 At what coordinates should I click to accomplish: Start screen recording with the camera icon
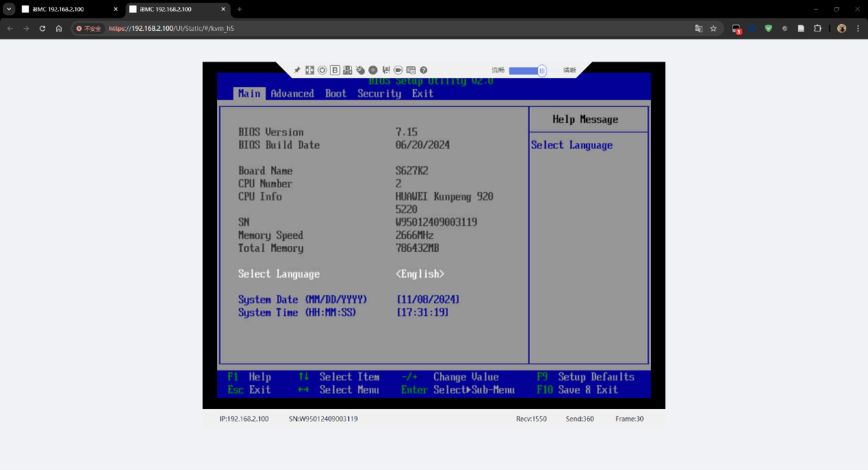398,70
